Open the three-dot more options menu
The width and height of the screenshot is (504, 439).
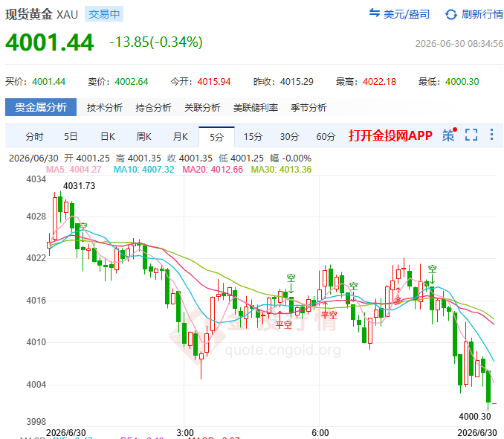click(491, 135)
